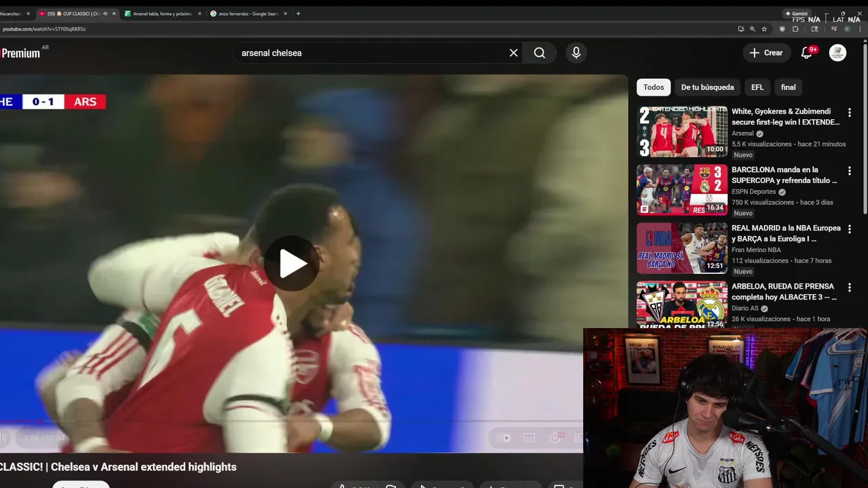
Task: Open the Barcelona Supercopa video thumbnail
Action: click(682, 190)
